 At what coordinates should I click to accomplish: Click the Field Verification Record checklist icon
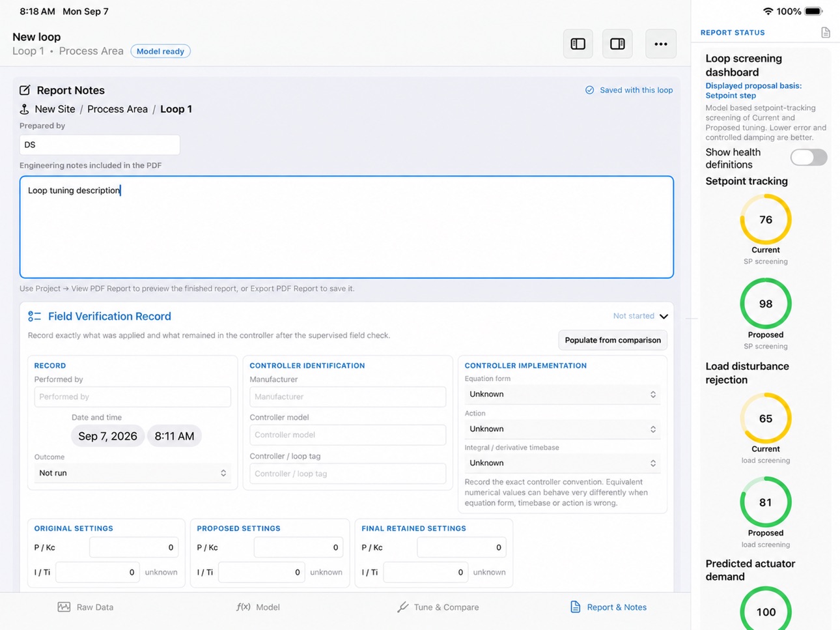click(x=35, y=316)
